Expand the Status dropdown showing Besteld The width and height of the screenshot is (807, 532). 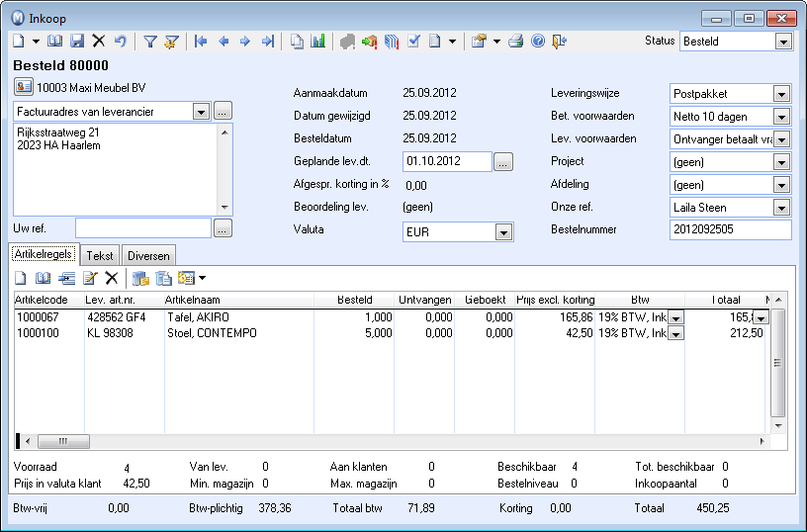click(783, 42)
